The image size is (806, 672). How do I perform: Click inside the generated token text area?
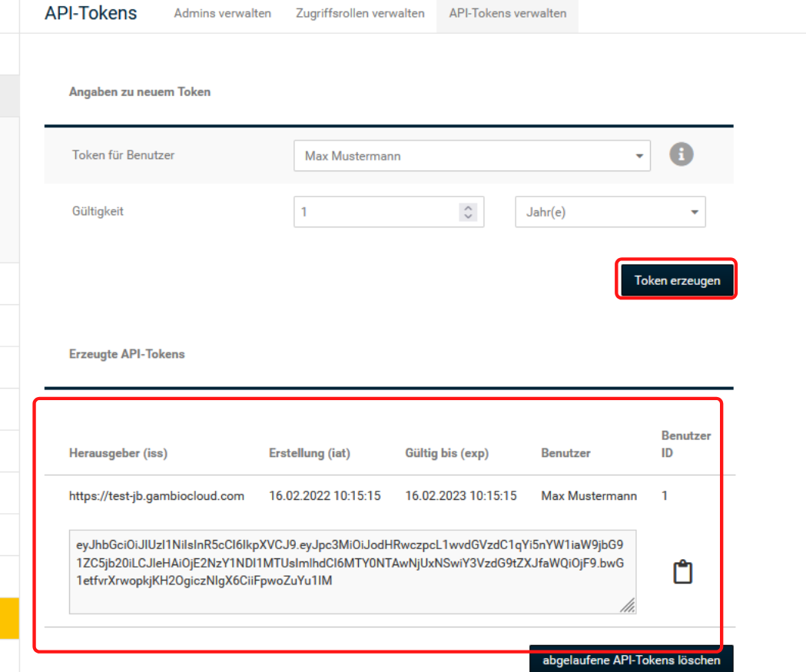point(352,571)
